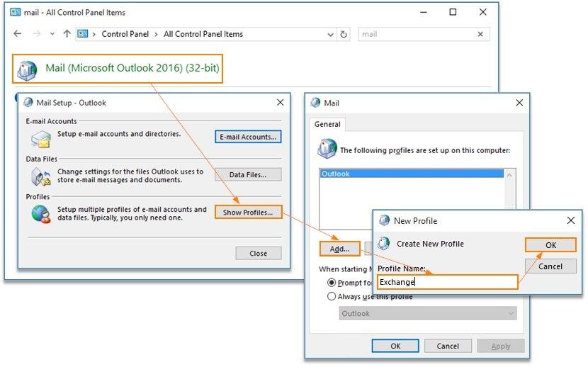Image resolution: width=588 pixels, height=367 pixels.
Task: Clear the mail search text
Action: 480,34
